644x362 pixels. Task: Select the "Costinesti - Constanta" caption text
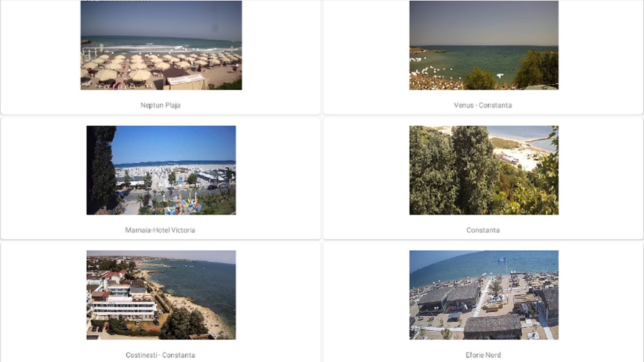pos(160,355)
